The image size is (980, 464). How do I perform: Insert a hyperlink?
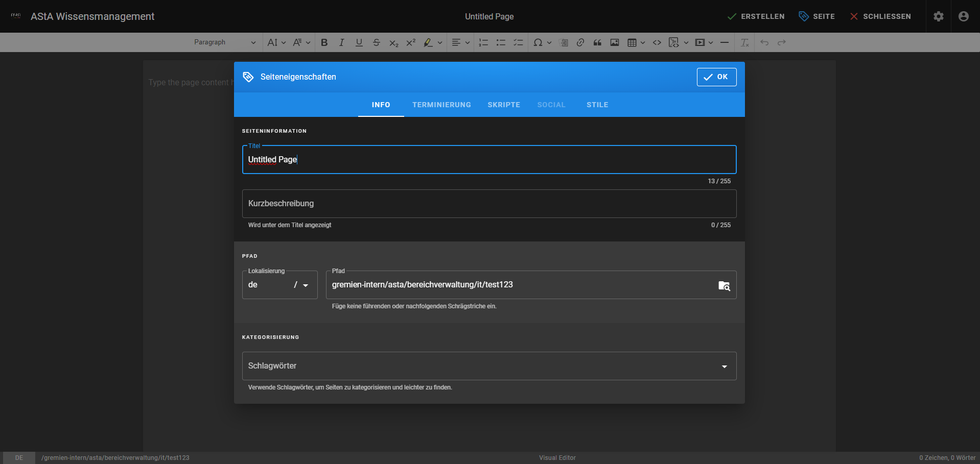[580, 42]
